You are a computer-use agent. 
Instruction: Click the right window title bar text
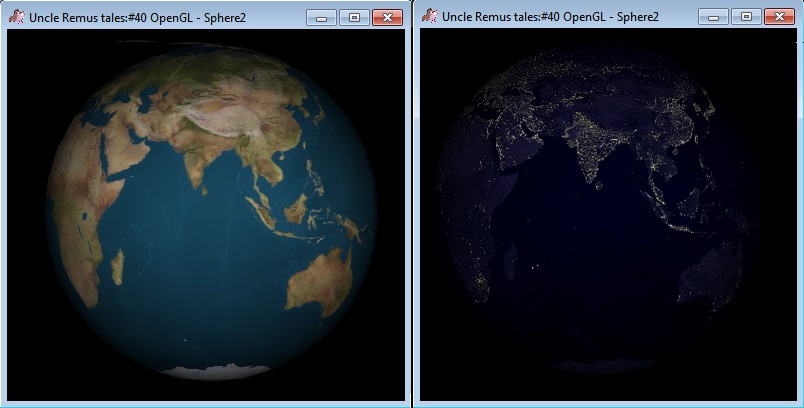coord(548,18)
